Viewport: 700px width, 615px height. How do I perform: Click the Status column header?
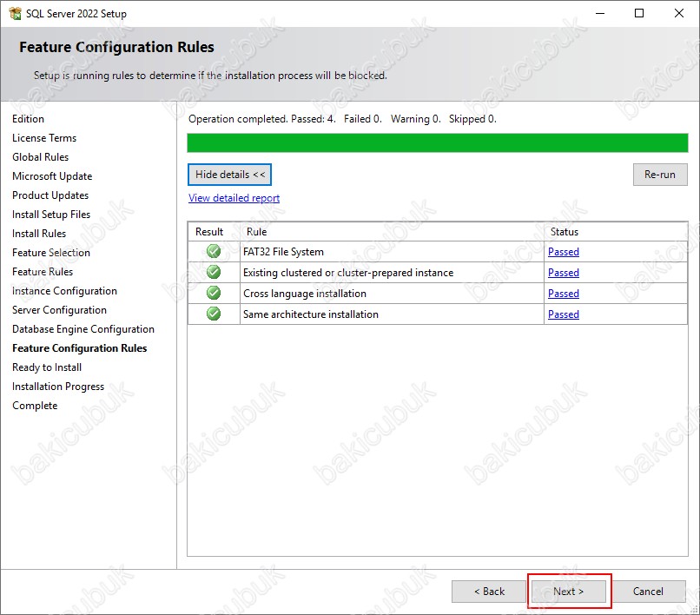click(x=565, y=232)
